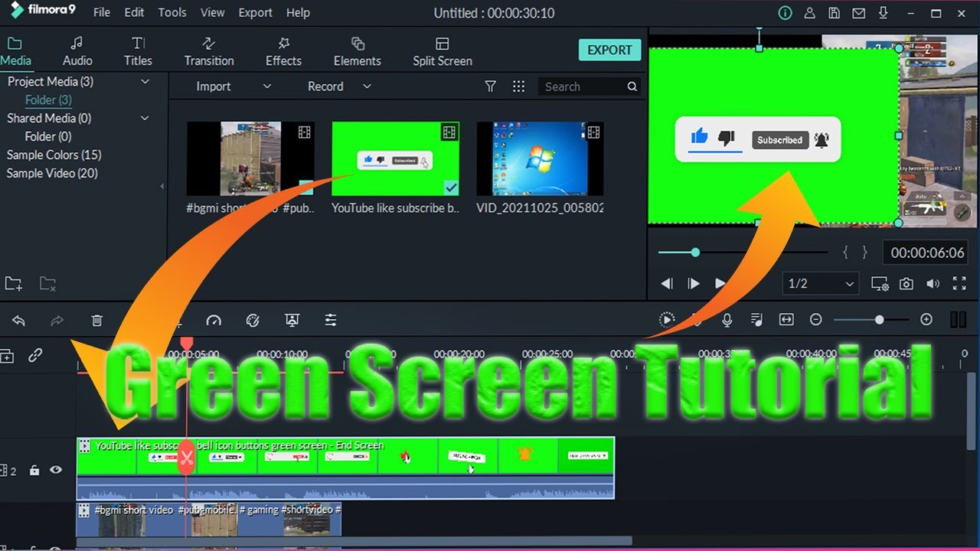This screenshot has width=980, height=551.
Task: Switch to the Audio tab
Action: pyautogui.click(x=77, y=52)
